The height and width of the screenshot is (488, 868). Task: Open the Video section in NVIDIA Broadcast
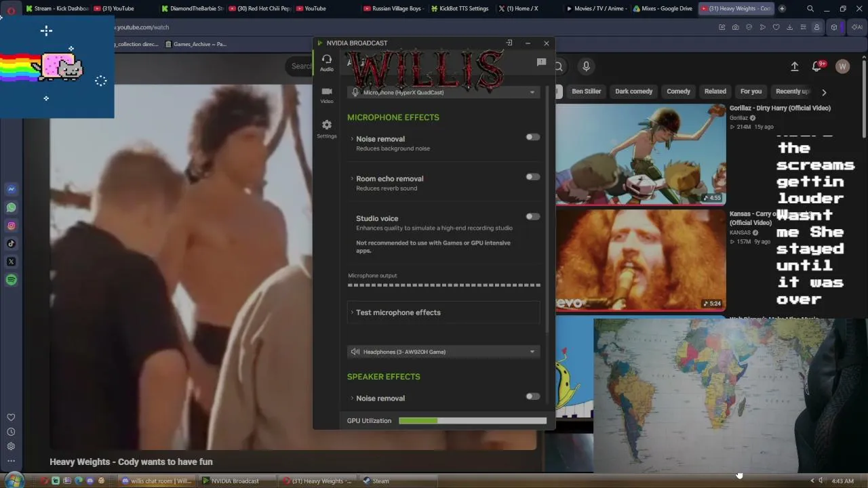pos(327,95)
